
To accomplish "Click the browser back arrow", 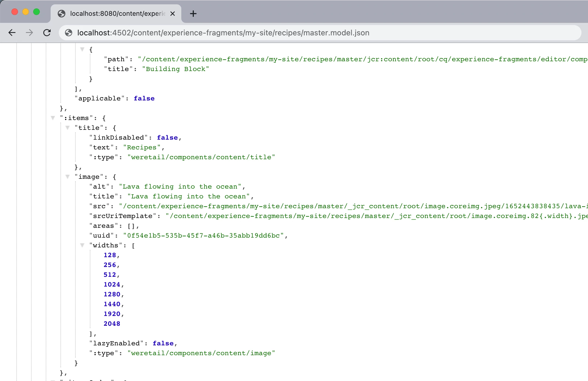I will click(12, 33).
